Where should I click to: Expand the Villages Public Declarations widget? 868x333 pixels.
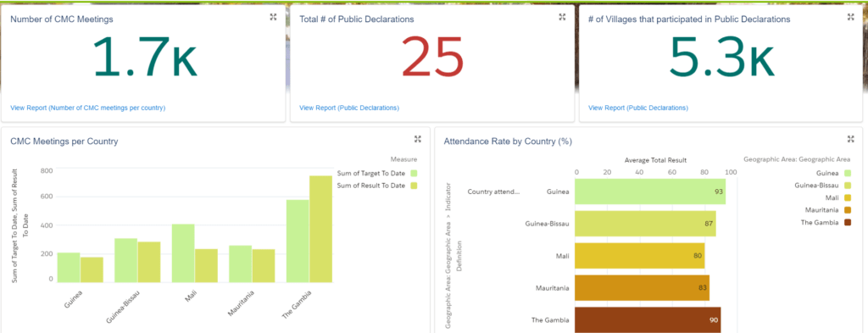851,17
